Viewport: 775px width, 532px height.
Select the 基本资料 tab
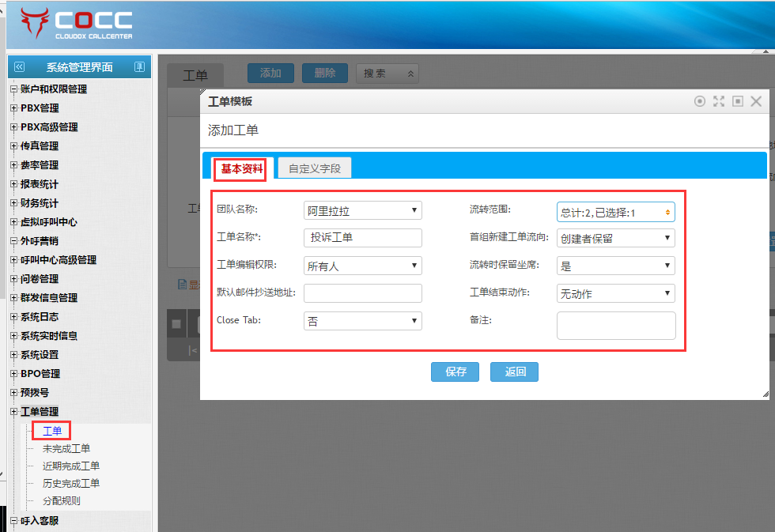pos(241,168)
